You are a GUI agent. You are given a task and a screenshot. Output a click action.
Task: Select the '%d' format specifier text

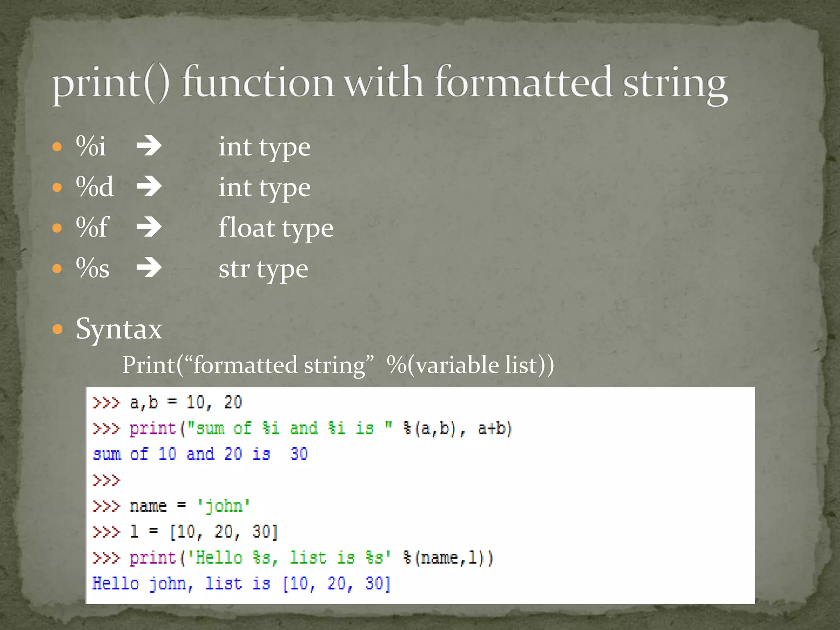coord(95,187)
